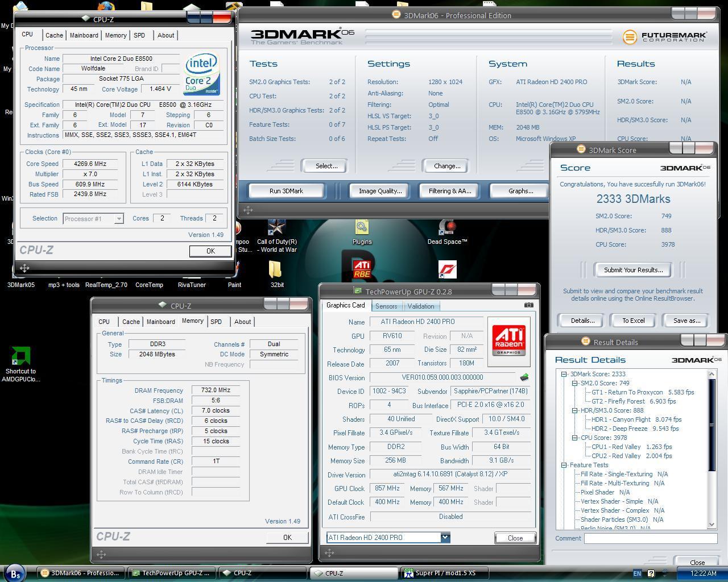Export the score with To Excel
Image resolution: width=728 pixels, height=582 pixels.
(633, 321)
